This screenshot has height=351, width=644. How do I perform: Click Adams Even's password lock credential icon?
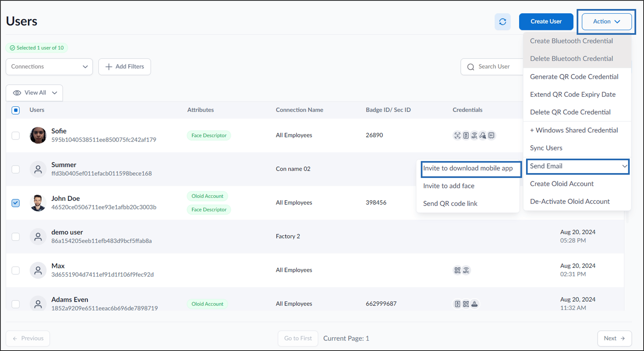474,304
